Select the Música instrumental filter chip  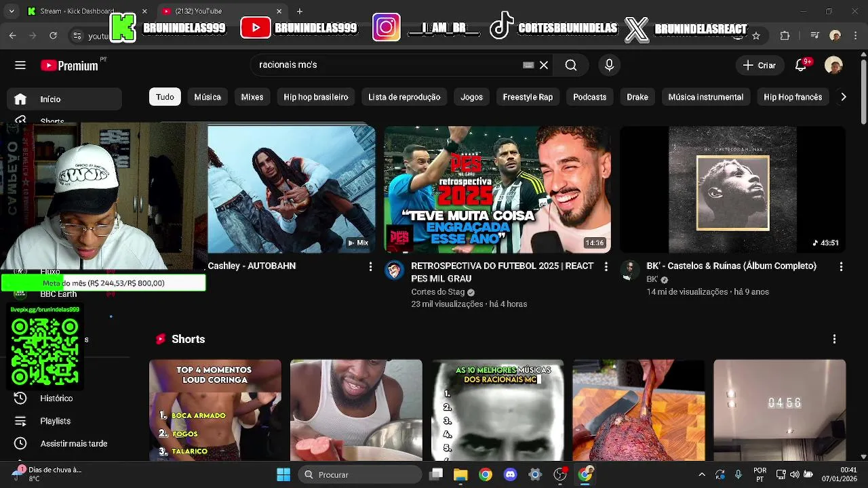(706, 97)
